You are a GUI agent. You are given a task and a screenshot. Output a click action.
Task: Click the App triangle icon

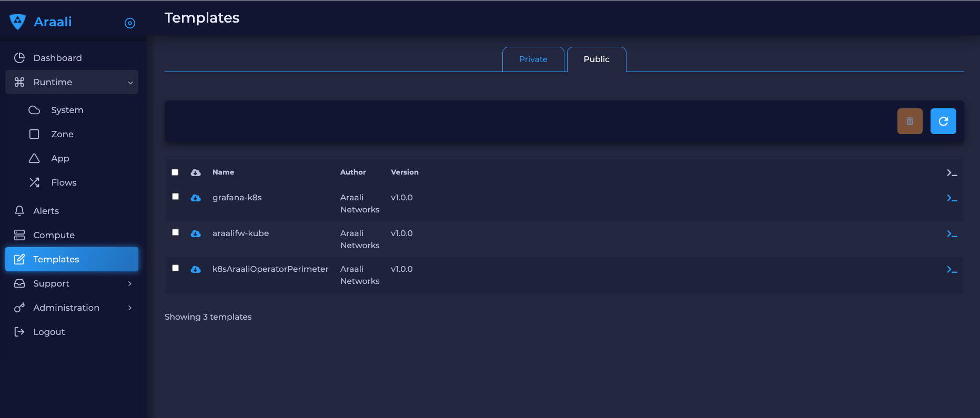pyautogui.click(x=34, y=158)
